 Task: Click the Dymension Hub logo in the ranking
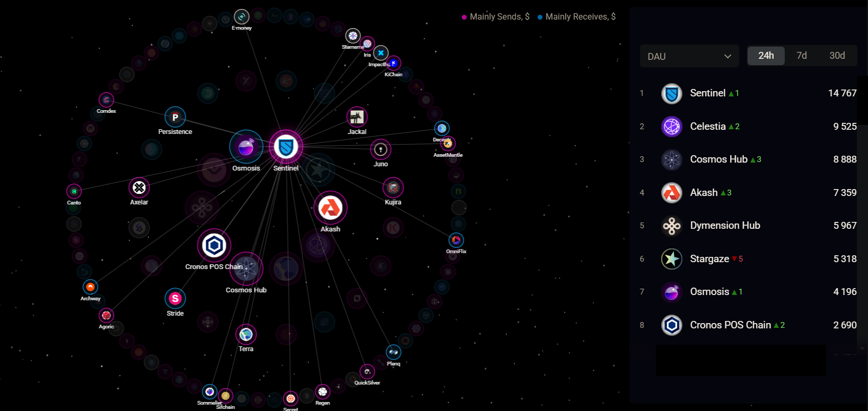tap(672, 226)
